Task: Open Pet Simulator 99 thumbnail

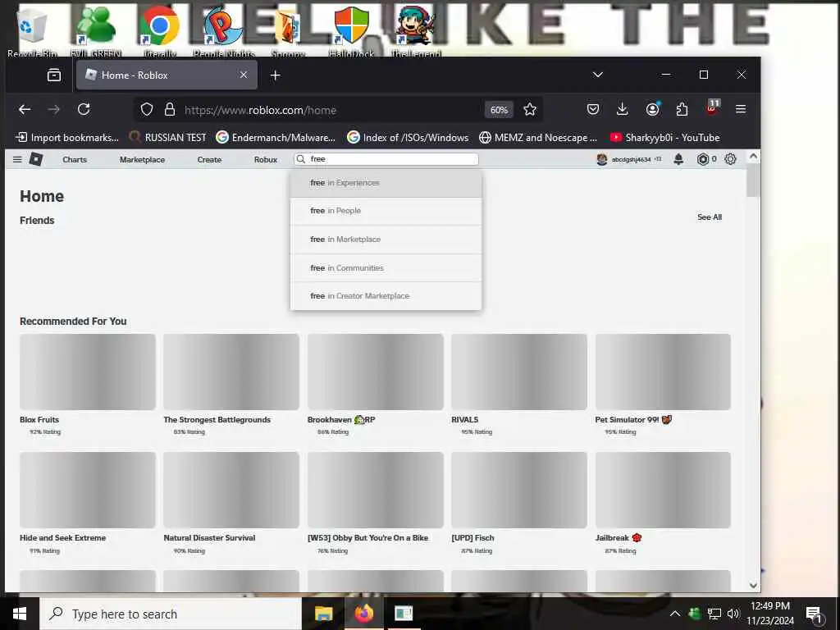Action: (663, 372)
